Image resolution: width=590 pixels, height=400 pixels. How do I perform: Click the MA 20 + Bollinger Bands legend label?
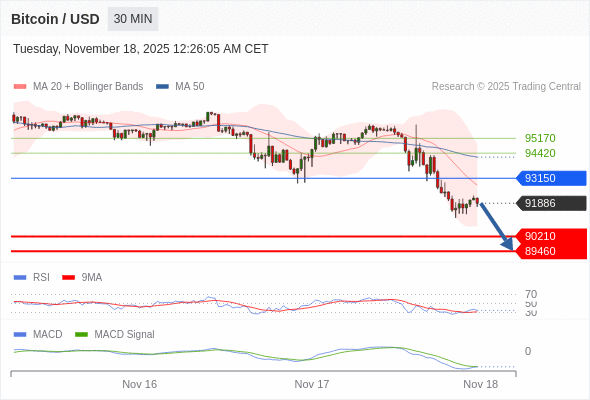88,87
